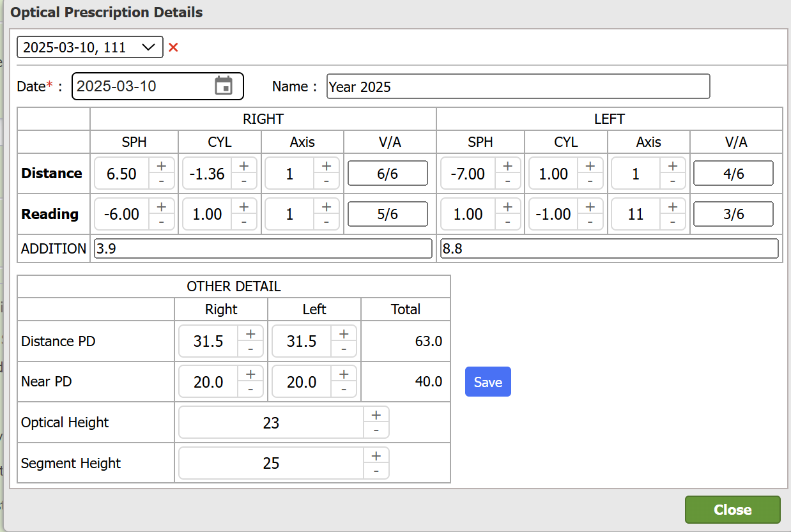Click the red X beside prescription dropdown
This screenshot has width=791, height=532.
pos(173,47)
